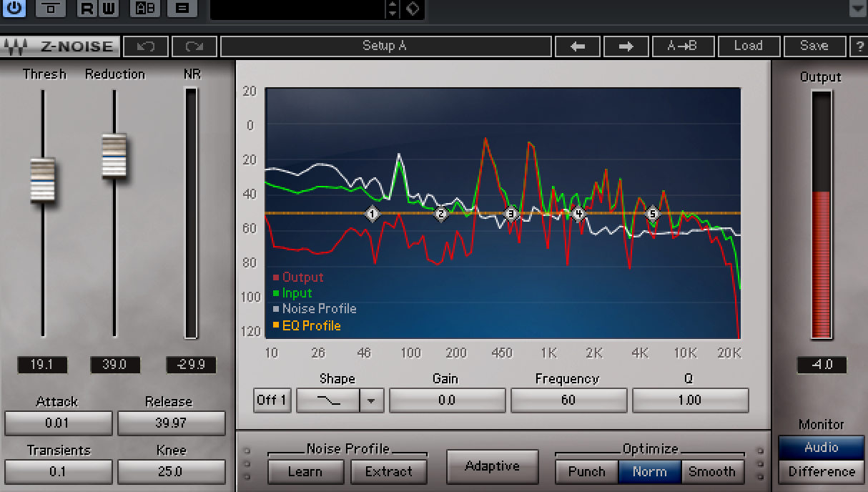Click the diamond preset management icon

click(x=412, y=9)
